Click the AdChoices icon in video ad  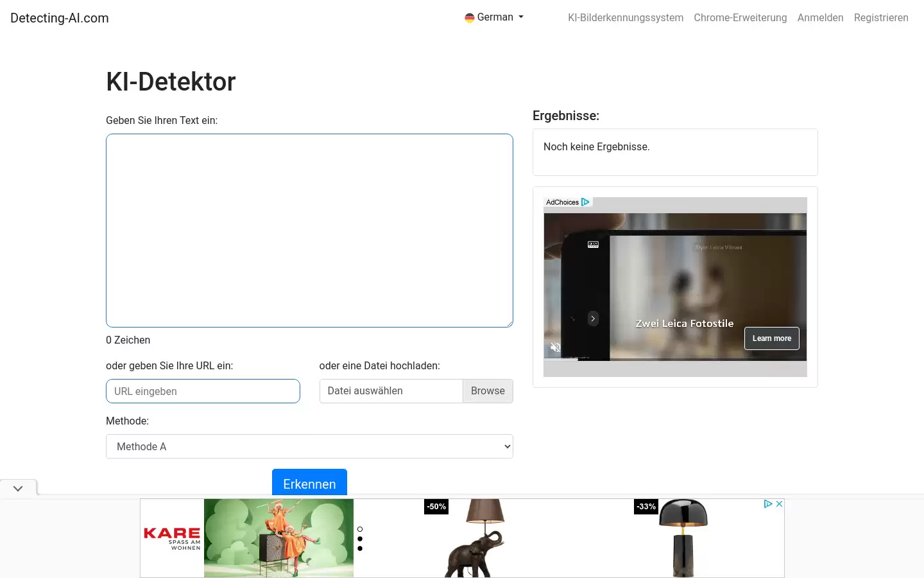585,202
